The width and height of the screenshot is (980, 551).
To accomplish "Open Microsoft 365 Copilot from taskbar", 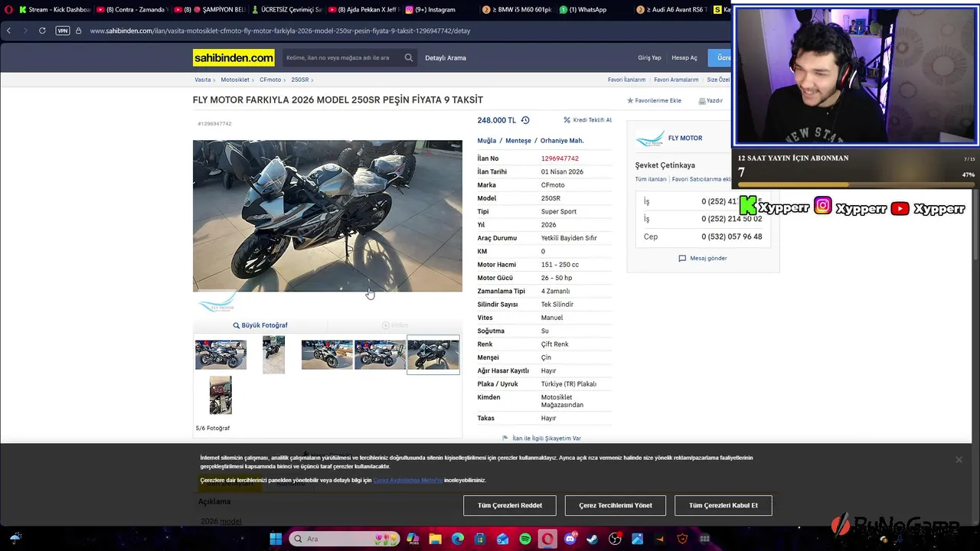I will pos(413,539).
